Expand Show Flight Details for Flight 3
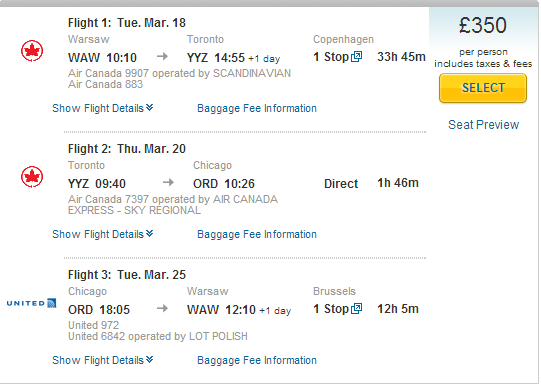The height and width of the screenshot is (387, 541). [x=103, y=360]
